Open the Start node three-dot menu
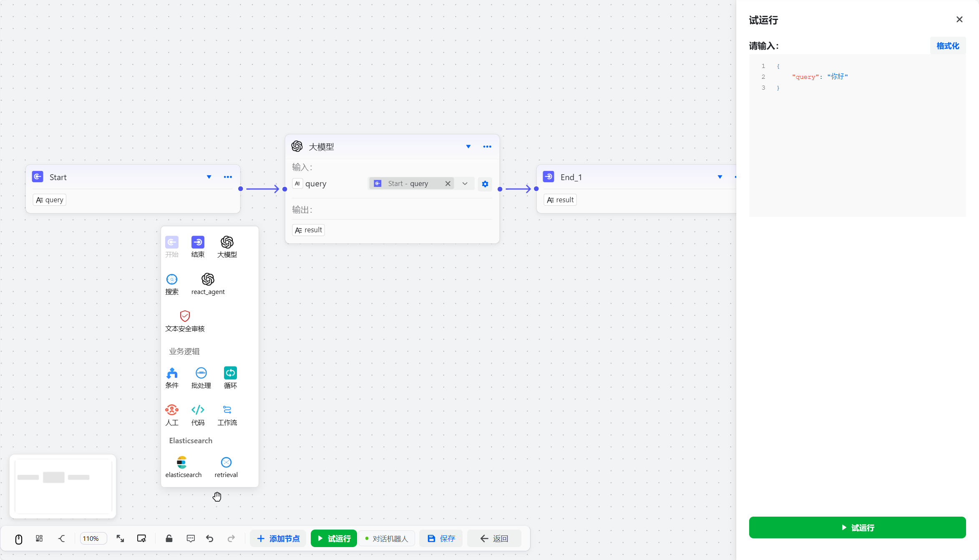The width and height of the screenshot is (979, 560). click(228, 177)
